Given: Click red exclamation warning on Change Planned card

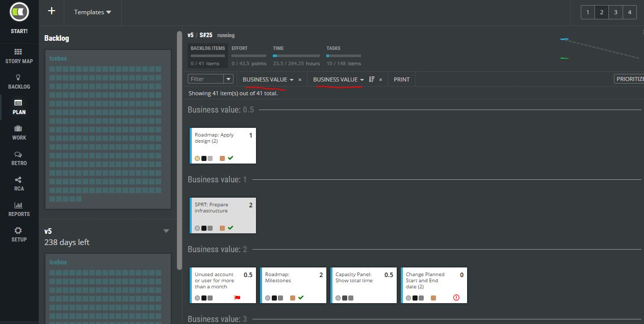Looking at the screenshot, I should pyautogui.click(x=456, y=298).
